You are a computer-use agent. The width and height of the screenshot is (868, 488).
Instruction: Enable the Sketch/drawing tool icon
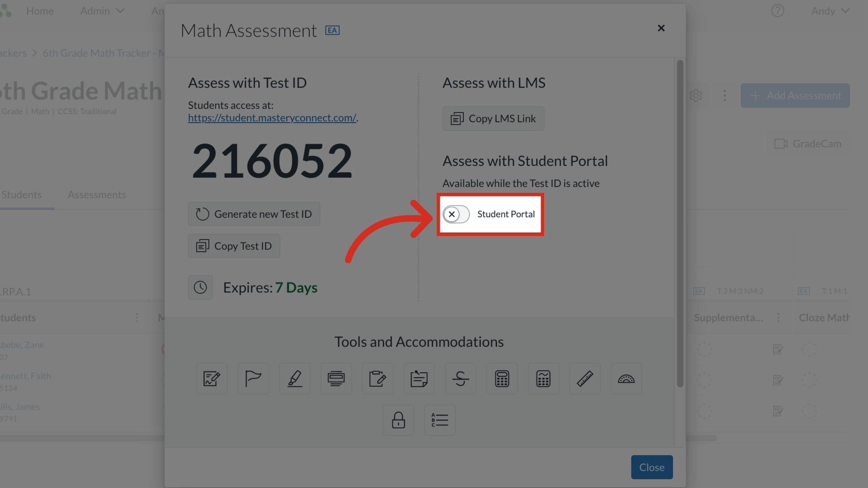pos(212,378)
